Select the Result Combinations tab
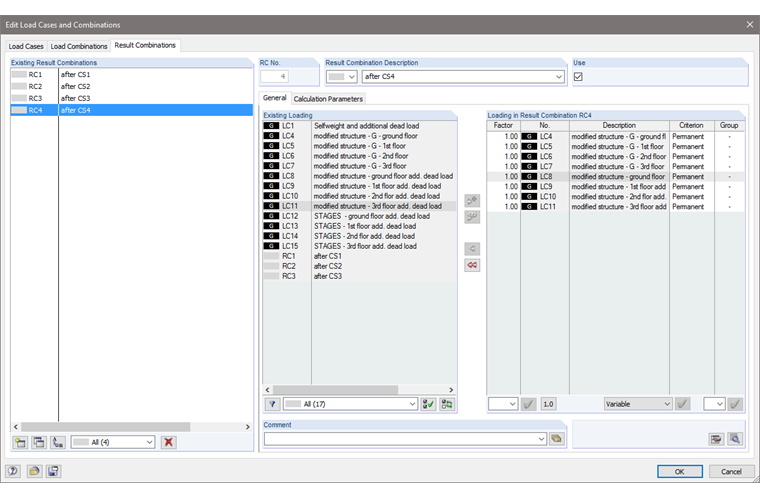Image resolution: width=760 pixels, height=498 pixels. coord(145,45)
